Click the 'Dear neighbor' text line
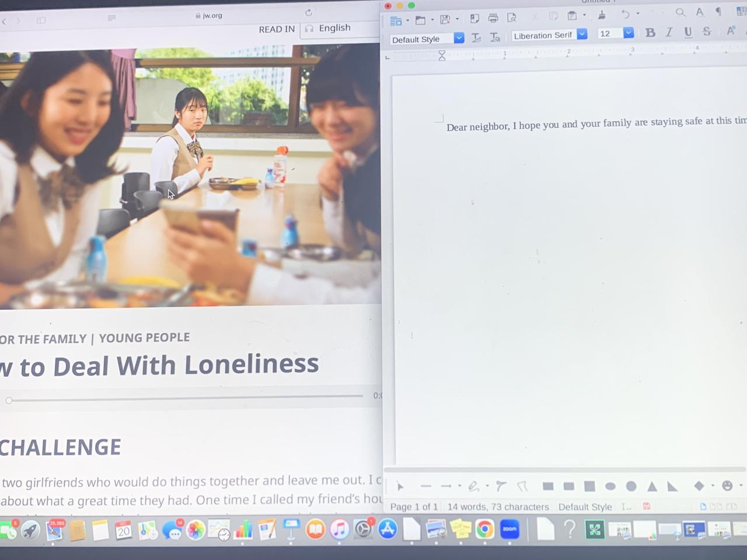747x560 pixels. pos(596,124)
